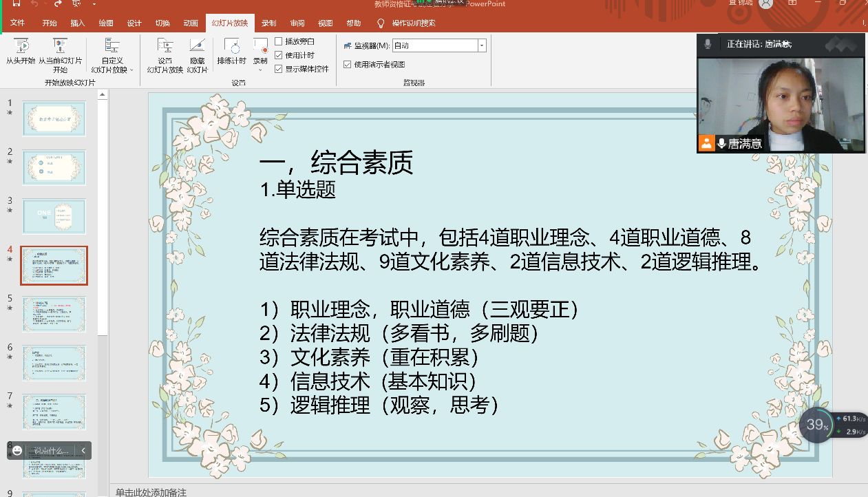Open the 文件 menu

pos(17,23)
